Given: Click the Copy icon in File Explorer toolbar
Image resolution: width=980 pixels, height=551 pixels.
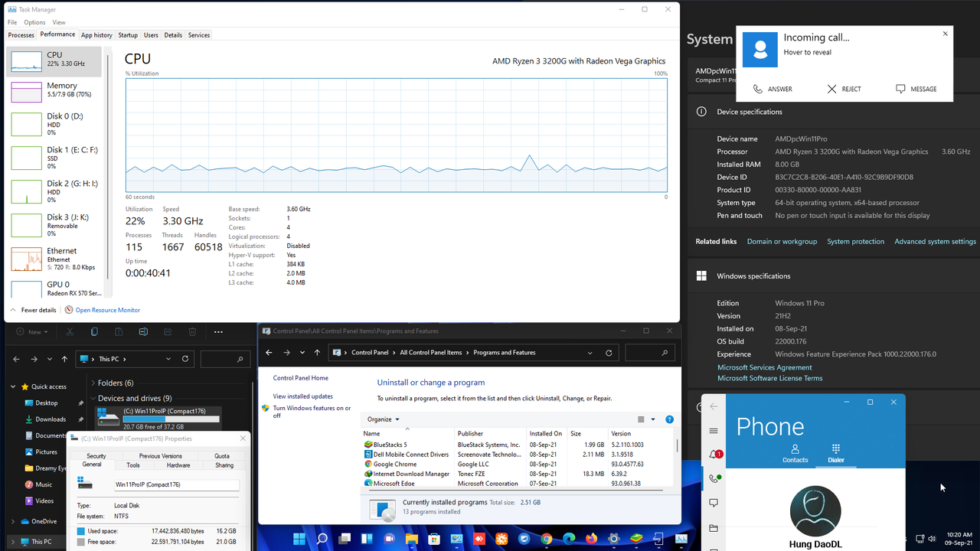Looking at the screenshot, I should point(94,332).
